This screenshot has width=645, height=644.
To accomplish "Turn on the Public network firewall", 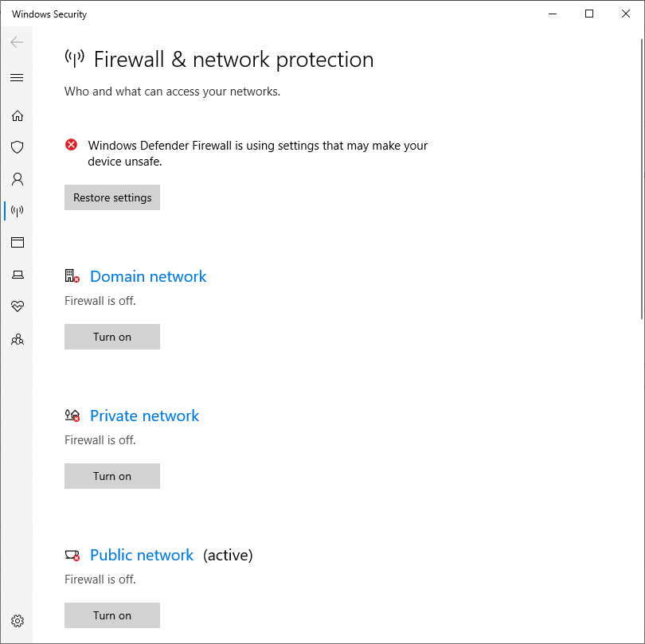I will [112, 615].
